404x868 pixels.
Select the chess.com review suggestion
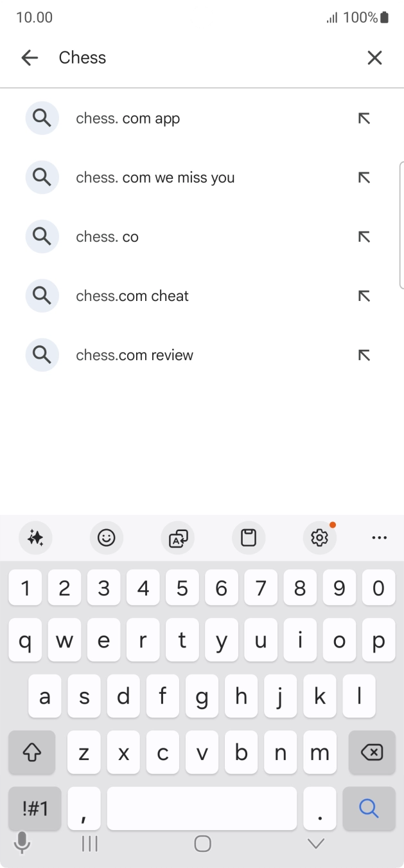134,355
